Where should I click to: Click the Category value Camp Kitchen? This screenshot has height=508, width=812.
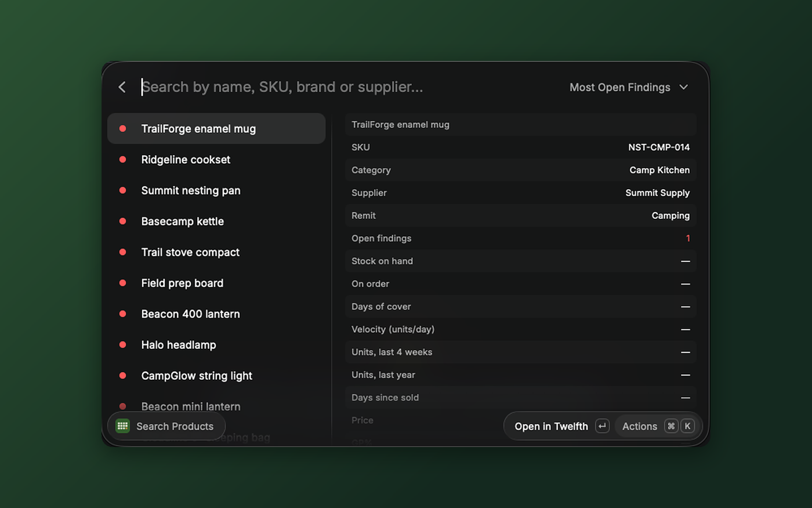coord(659,170)
